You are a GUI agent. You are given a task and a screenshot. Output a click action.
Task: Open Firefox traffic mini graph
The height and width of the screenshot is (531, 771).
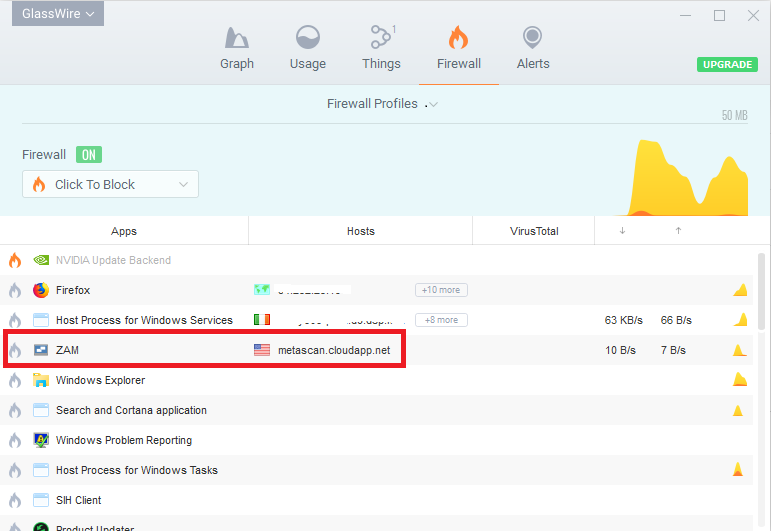[x=740, y=290]
